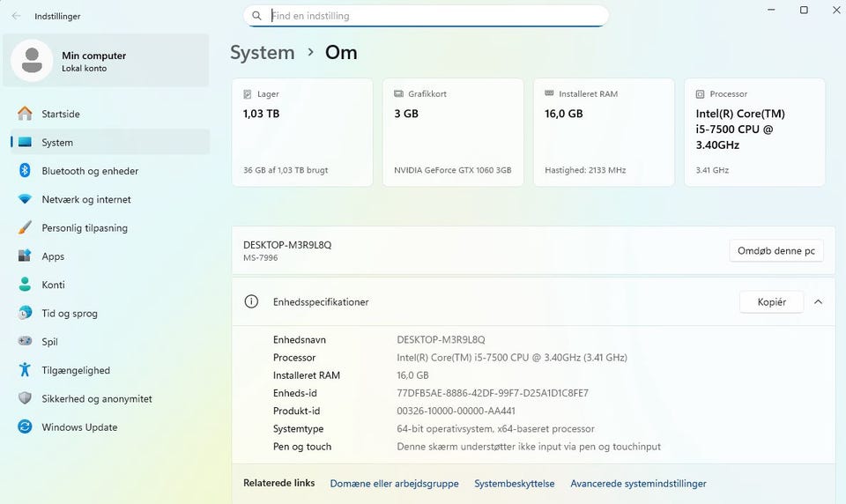846x504 pixels.
Task: Open Startside from the sidebar
Action: point(61,114)
